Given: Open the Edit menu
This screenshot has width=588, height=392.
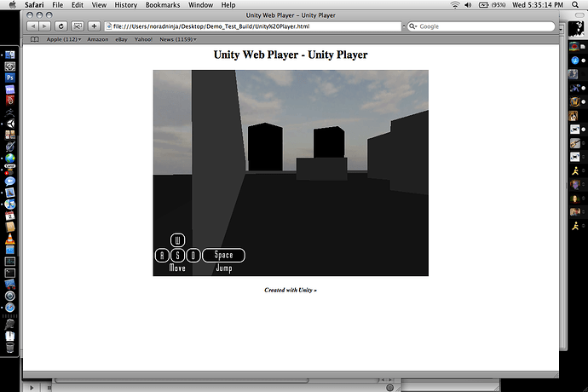Looking at the screenshot, I should coord(78,5).
